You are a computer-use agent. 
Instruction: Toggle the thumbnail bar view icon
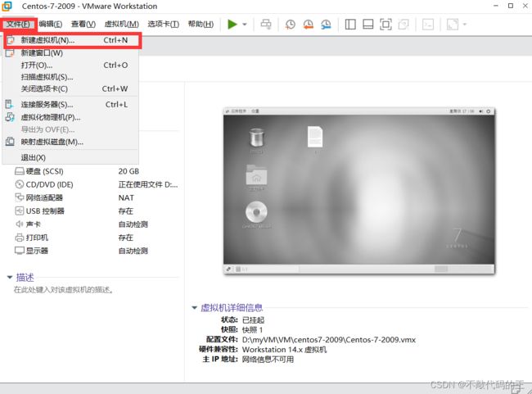[368, 25]
